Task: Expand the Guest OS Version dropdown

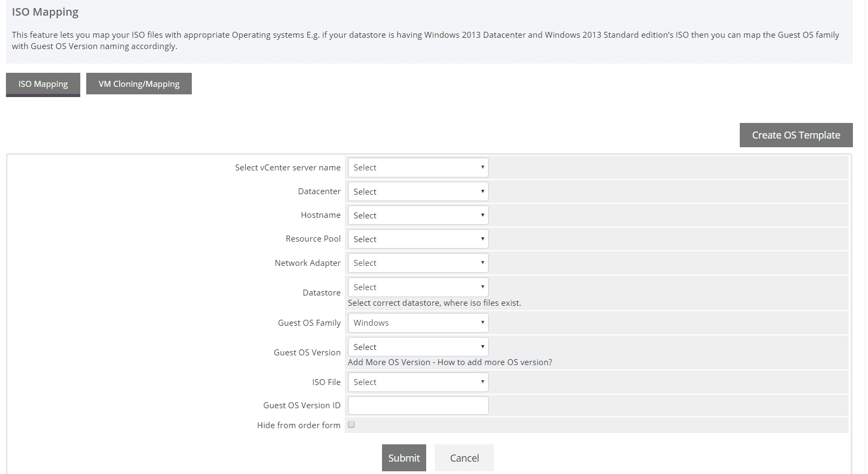Action: click(x=418, y=347)
